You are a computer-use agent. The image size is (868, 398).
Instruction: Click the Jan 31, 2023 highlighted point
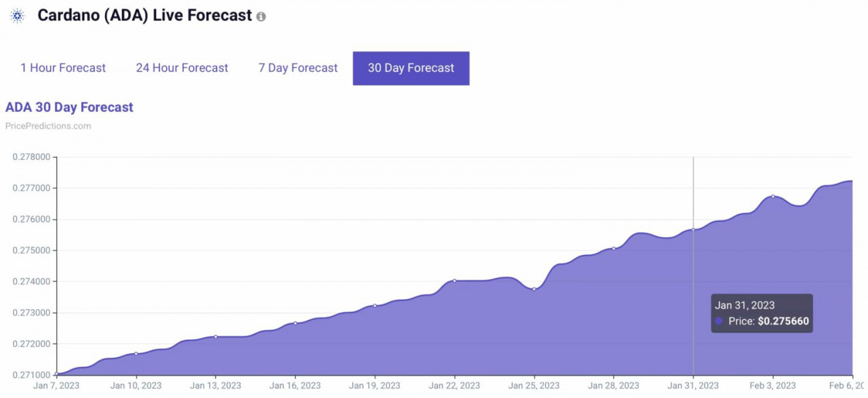pyautogui.click(x=693, y=229)
